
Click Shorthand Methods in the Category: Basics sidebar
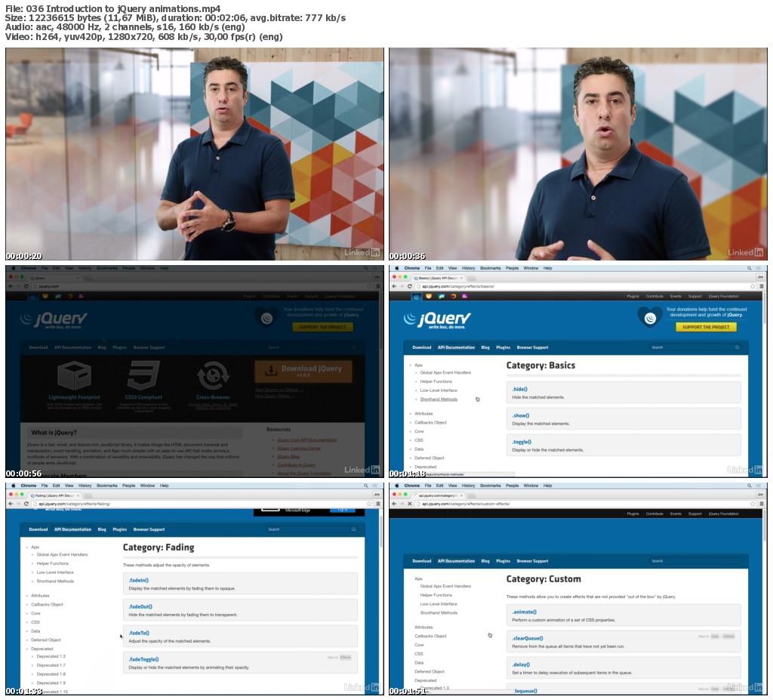point(439,399)
